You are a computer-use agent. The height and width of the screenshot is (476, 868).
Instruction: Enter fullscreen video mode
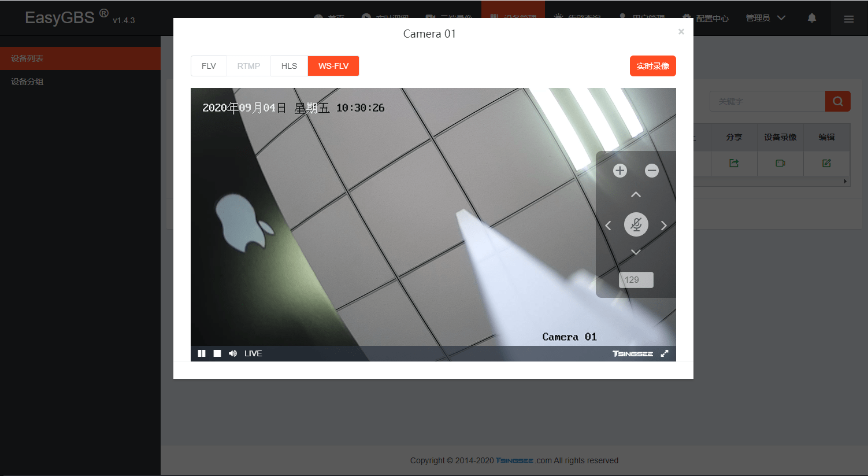pos(665,353)
